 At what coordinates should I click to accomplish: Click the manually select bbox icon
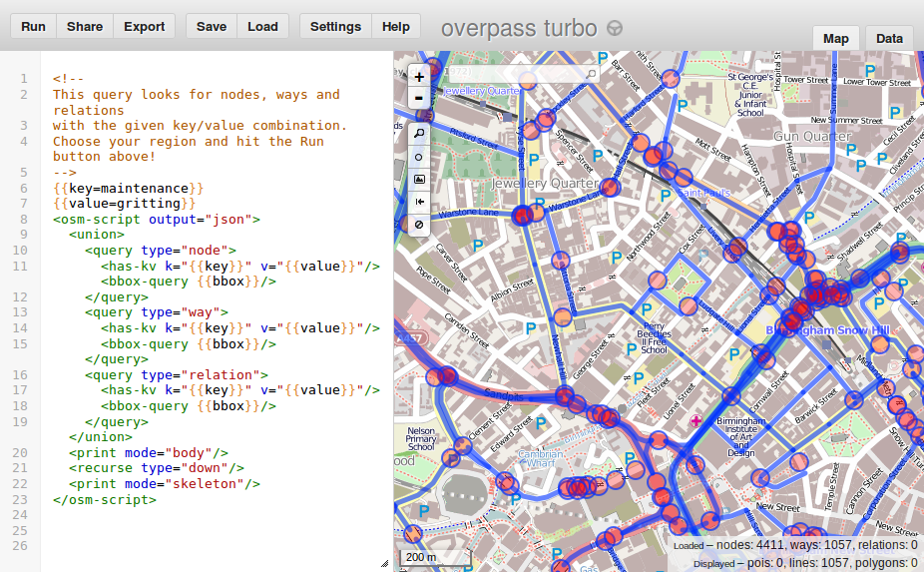pyautogui.click(x=419, y=180)
